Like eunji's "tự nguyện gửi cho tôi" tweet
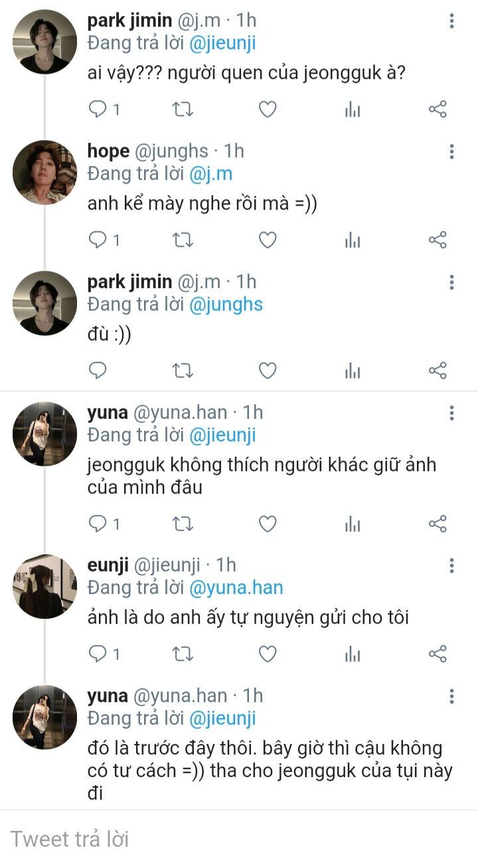The width and height of the screenshot is (478, 868). [x=267, y=654]
